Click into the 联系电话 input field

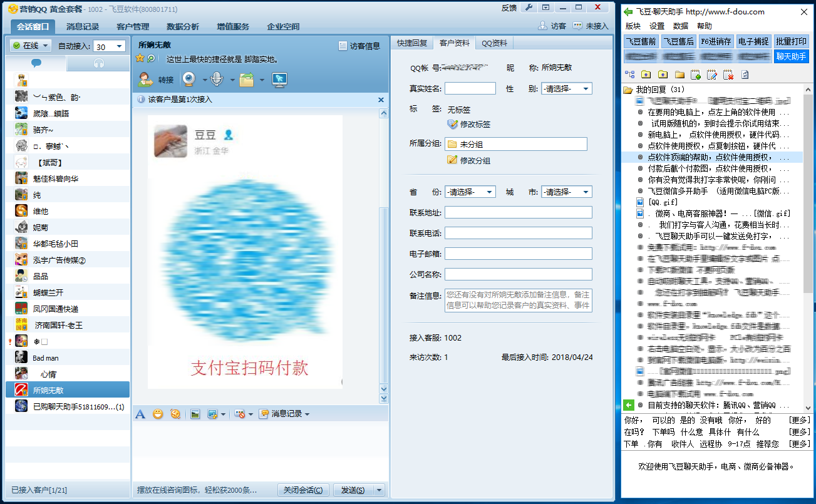coord(519,233)
